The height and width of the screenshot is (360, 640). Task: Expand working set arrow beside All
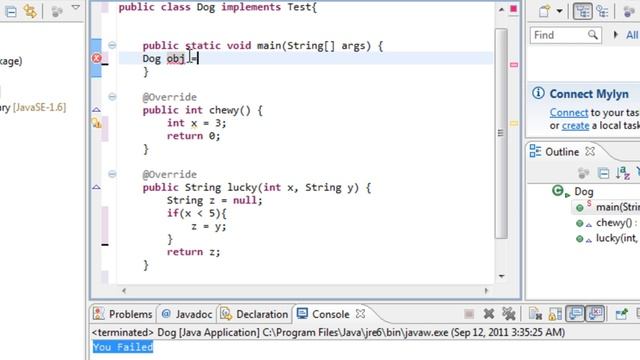coord(616,35)
